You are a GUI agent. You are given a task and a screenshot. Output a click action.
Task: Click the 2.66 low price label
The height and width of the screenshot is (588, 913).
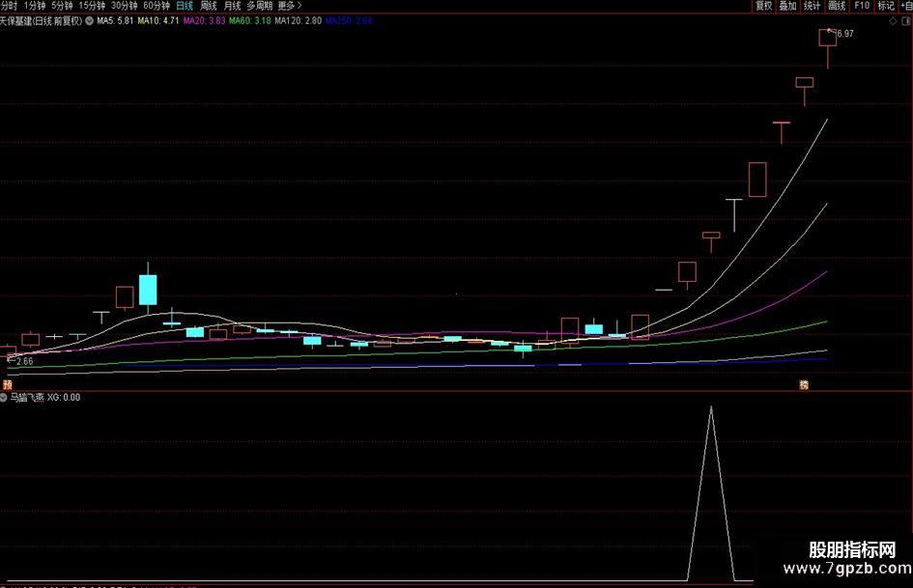click(x=24, y=361)
